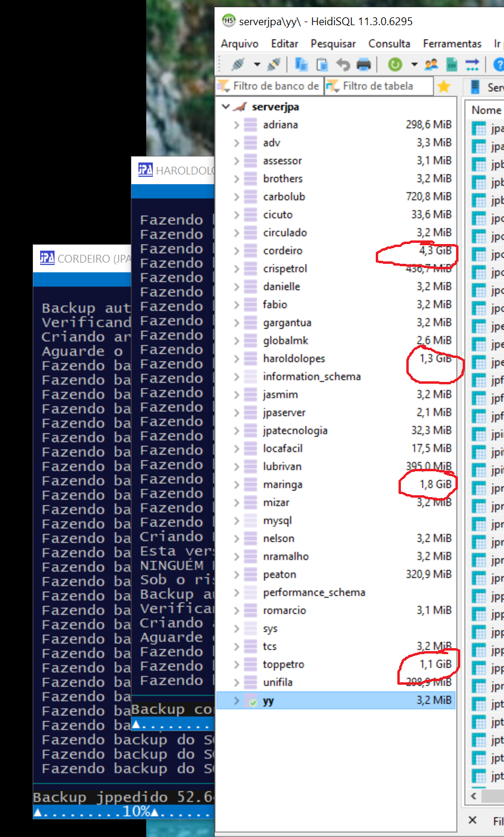Select the adv database
The height and width of the screenshot is (837, 504).
click(x=271, y=143)
